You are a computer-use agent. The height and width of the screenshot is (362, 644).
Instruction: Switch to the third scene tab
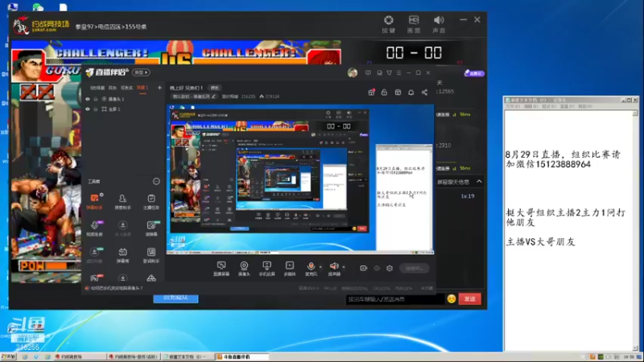126,88
